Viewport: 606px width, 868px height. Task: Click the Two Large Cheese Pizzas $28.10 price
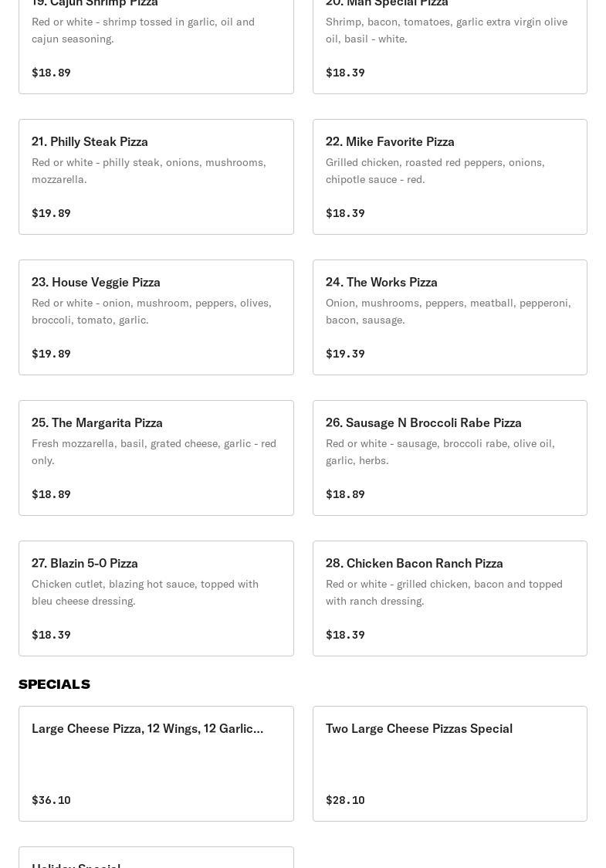(345, 800)
